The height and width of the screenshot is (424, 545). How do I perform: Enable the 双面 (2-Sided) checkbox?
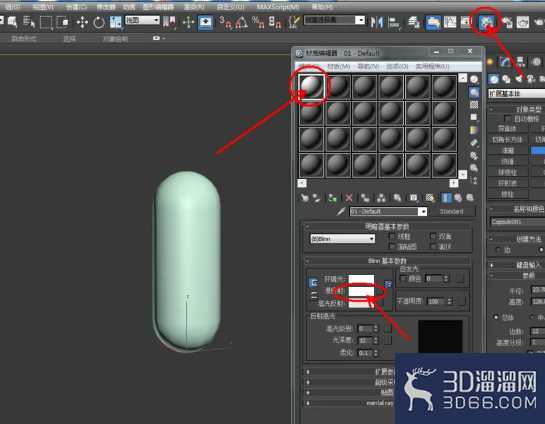tap(433, 236)
